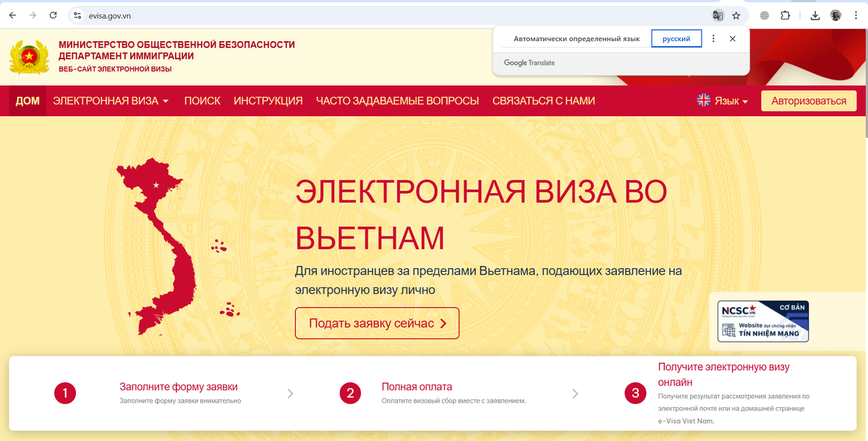Open site information icon in address bar
Screen dimensions: 868x441
(77, 15)
